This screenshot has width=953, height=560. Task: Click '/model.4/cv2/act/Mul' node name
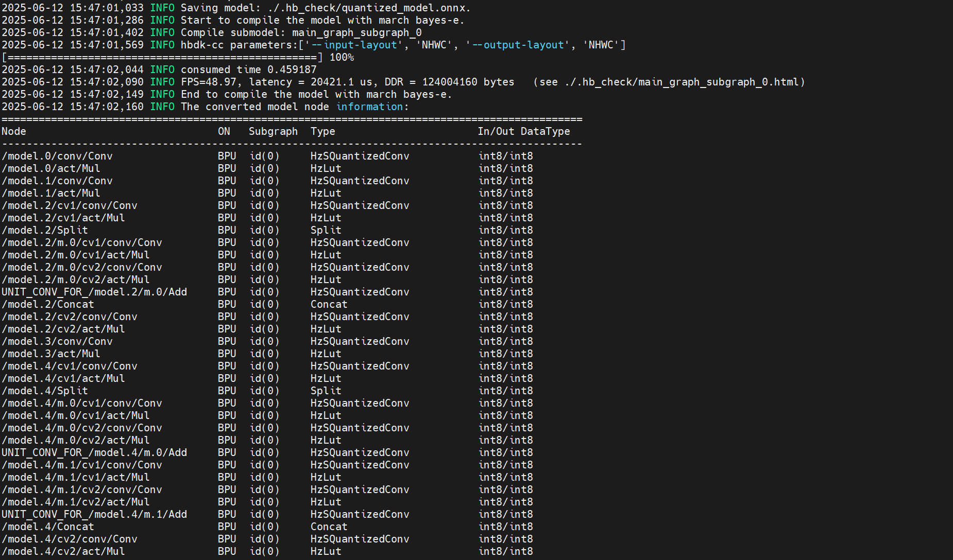point(63,551)
